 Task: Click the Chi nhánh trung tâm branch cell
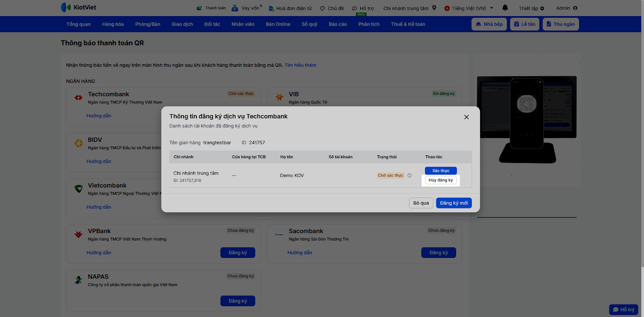196,177
